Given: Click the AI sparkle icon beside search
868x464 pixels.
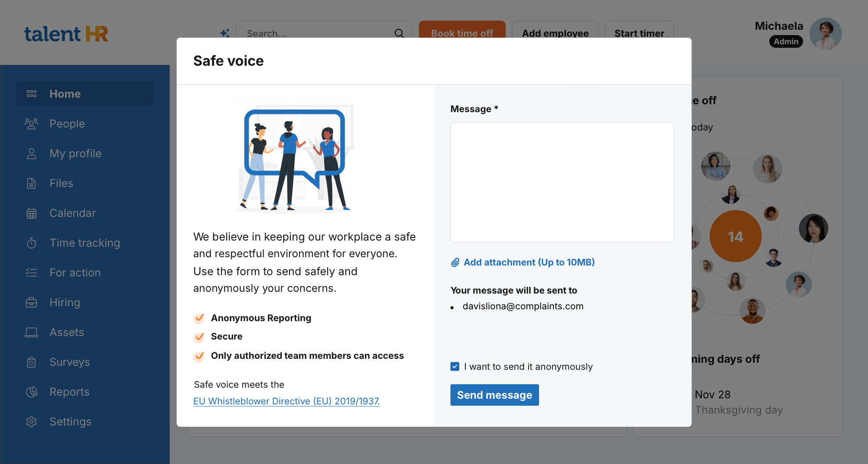Looking at the screenshot, I should click(x=225, y=33).
